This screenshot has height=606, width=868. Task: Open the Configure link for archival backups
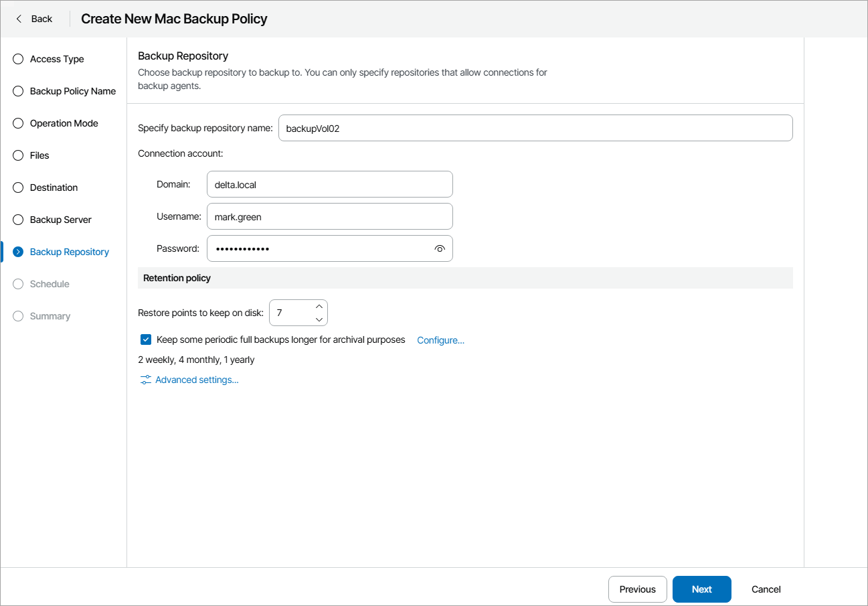click(440, 340)
